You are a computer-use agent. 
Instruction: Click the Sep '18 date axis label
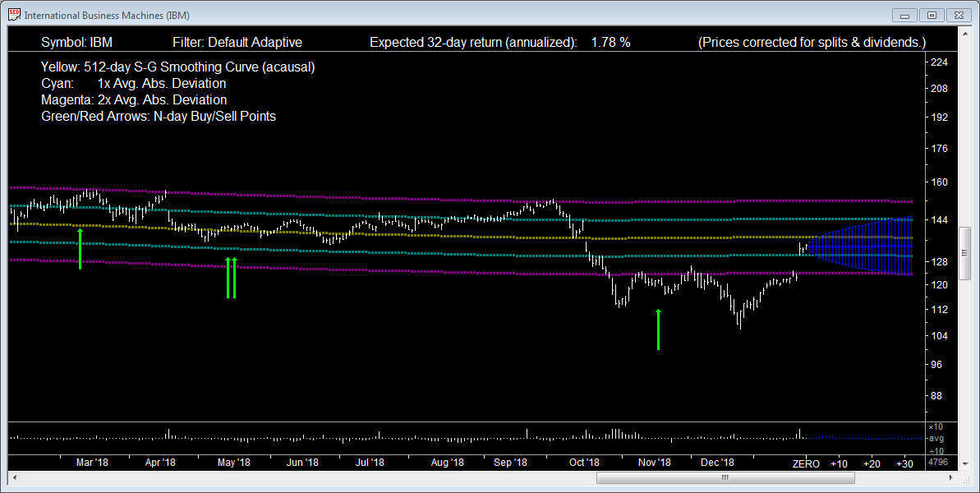tap(510, 463)
